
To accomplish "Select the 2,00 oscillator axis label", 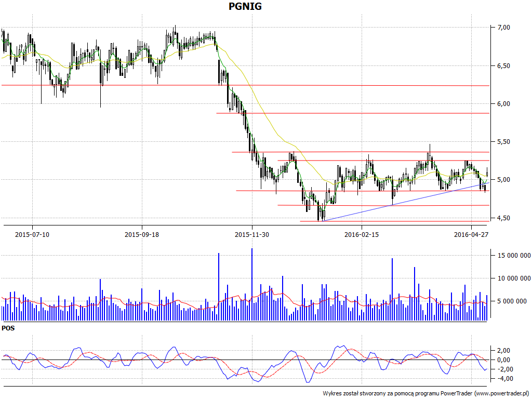I will pyautogui.click(x=503, y=351).
